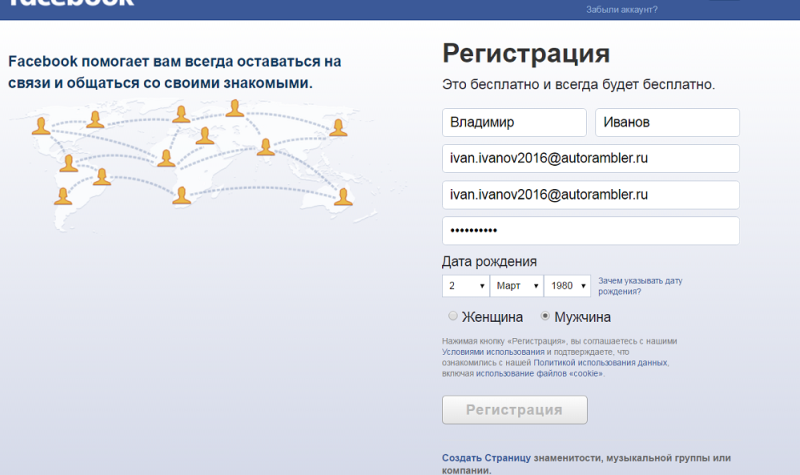Open the 'Создать Страницу' link

pos(486,458)
